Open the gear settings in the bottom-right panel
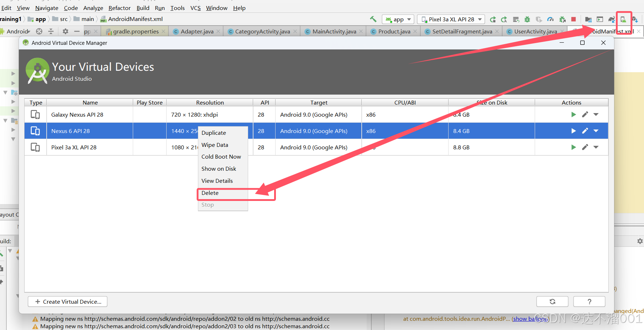 point(640,241)
